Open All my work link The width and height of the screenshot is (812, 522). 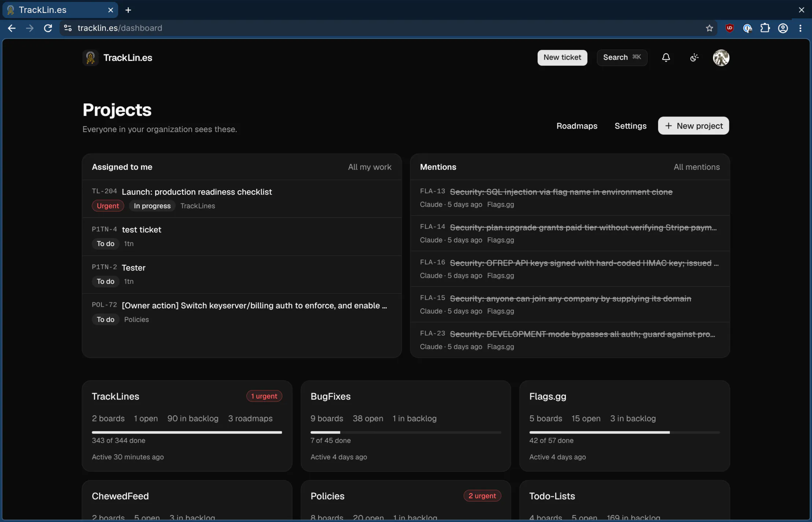click(370, 167)
